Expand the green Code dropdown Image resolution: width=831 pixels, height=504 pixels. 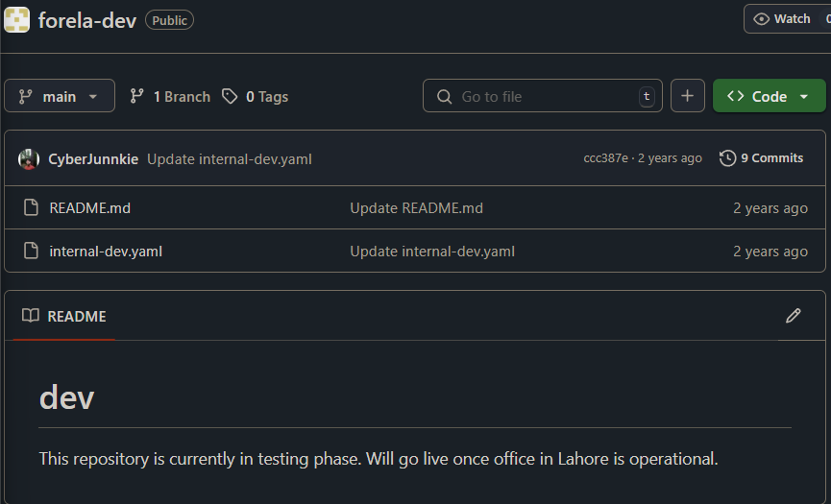769,96
